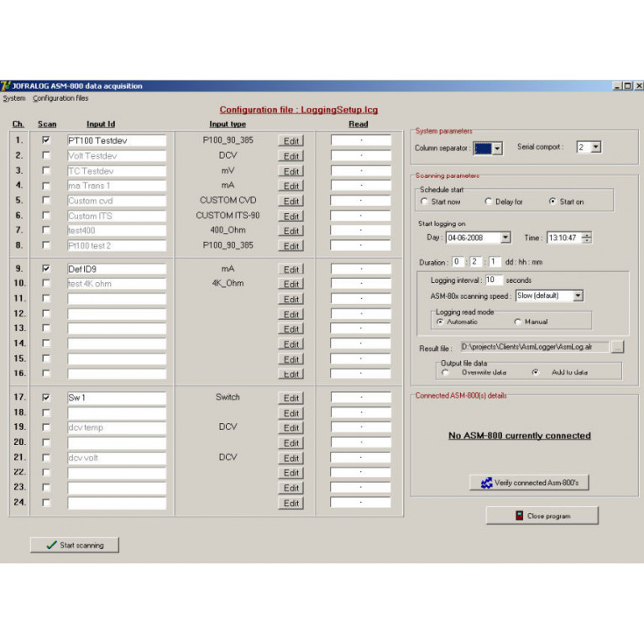Click the Start scanning button
This screenshot has width=644, height=644.
(x=75, y=545)
